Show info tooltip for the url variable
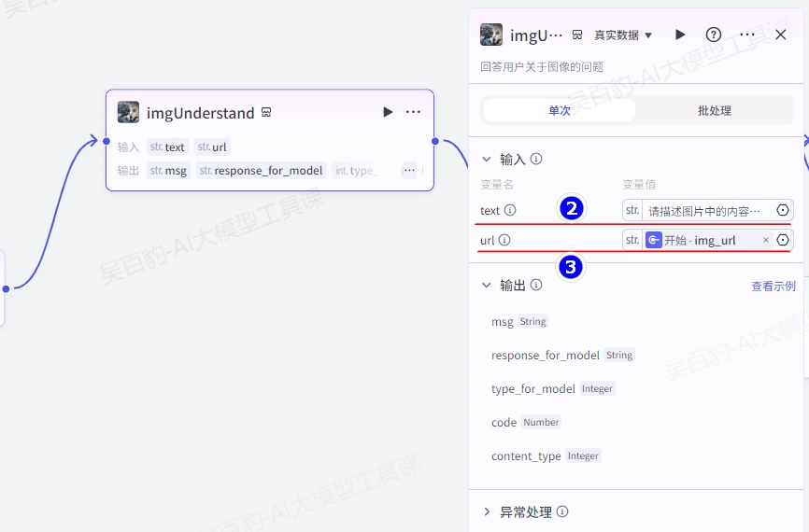 coord(504,240)
